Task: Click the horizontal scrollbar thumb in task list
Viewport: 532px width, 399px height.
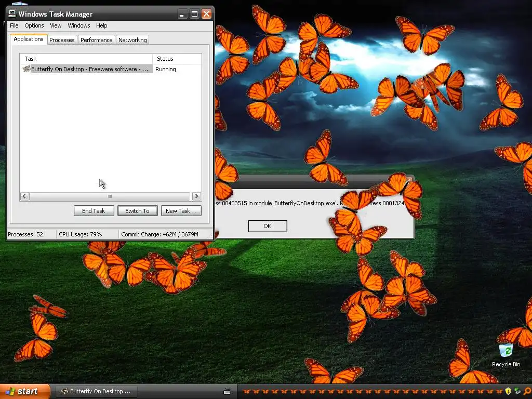Action: (109, 196)
